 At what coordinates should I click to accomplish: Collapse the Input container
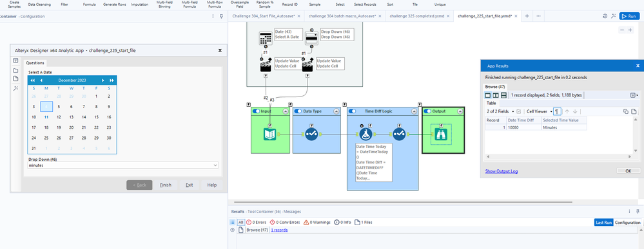click(286, 111)
